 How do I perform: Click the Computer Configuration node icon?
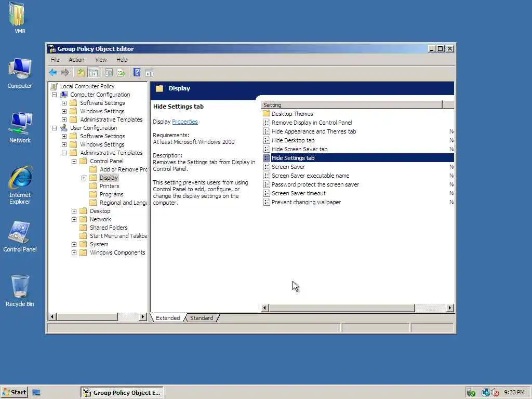coord(64,95)
